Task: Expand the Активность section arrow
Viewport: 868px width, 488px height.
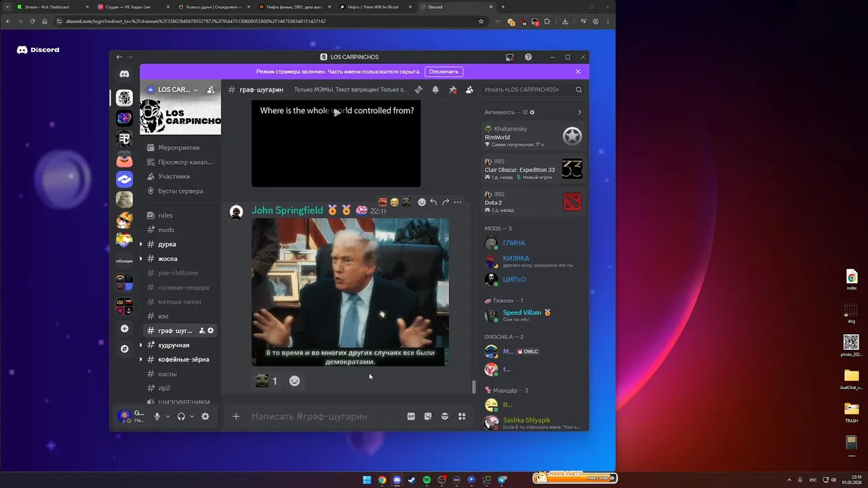Action: (579, 112)
